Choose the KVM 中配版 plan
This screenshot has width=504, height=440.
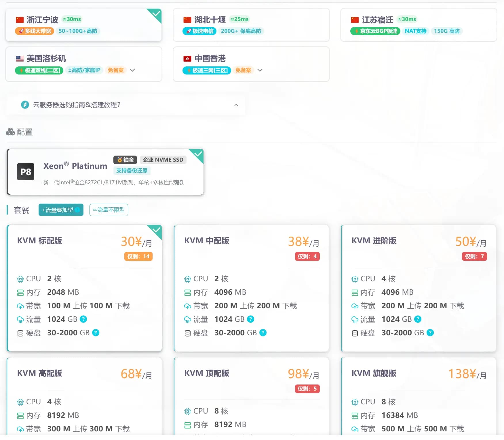pyautogui.click(x=251, y=288)
